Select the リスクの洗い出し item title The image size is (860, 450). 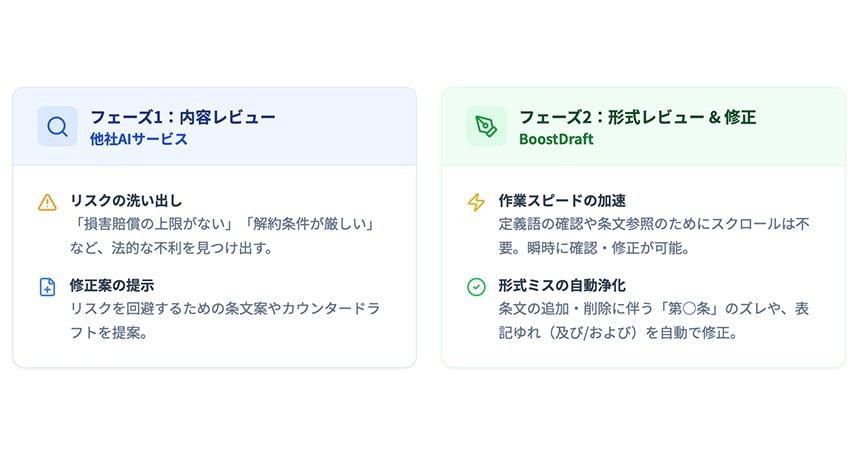[126, 200]
